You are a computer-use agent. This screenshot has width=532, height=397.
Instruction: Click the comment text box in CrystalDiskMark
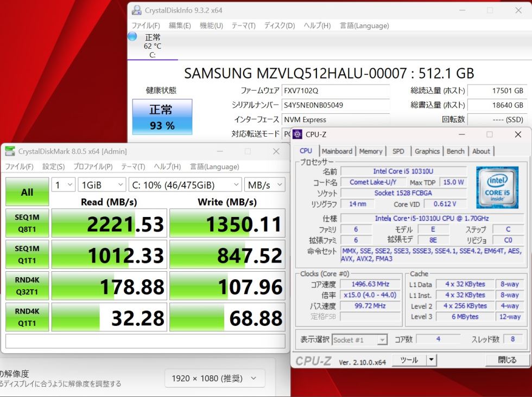(145, 341)
